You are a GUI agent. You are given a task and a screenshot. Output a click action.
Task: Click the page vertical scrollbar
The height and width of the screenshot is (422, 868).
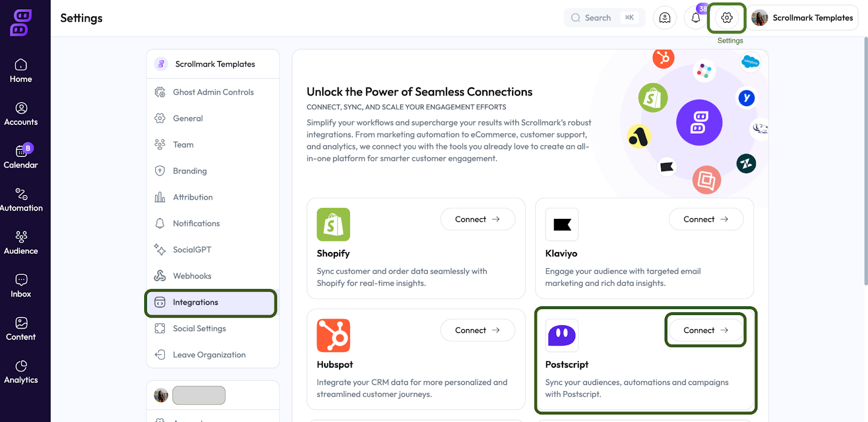point(865,163)
